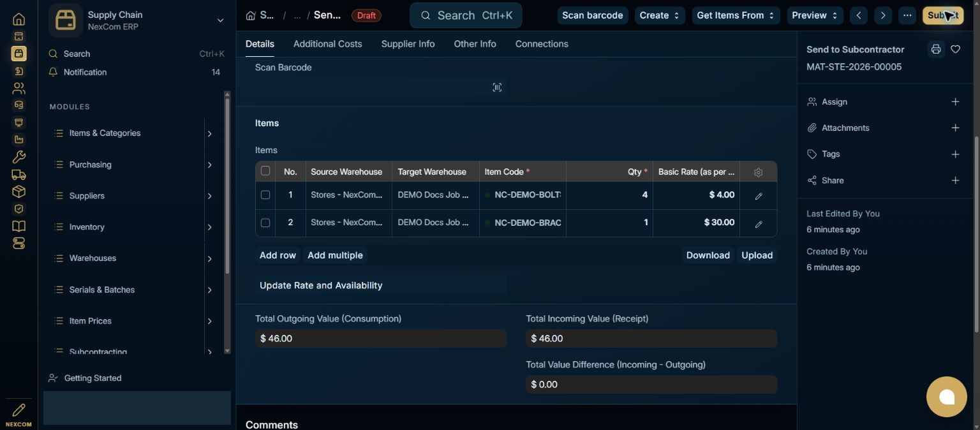This screenshot has height=430, width=980.
Task: Click Update Rate and Availability
Action: tap(381, 285)
